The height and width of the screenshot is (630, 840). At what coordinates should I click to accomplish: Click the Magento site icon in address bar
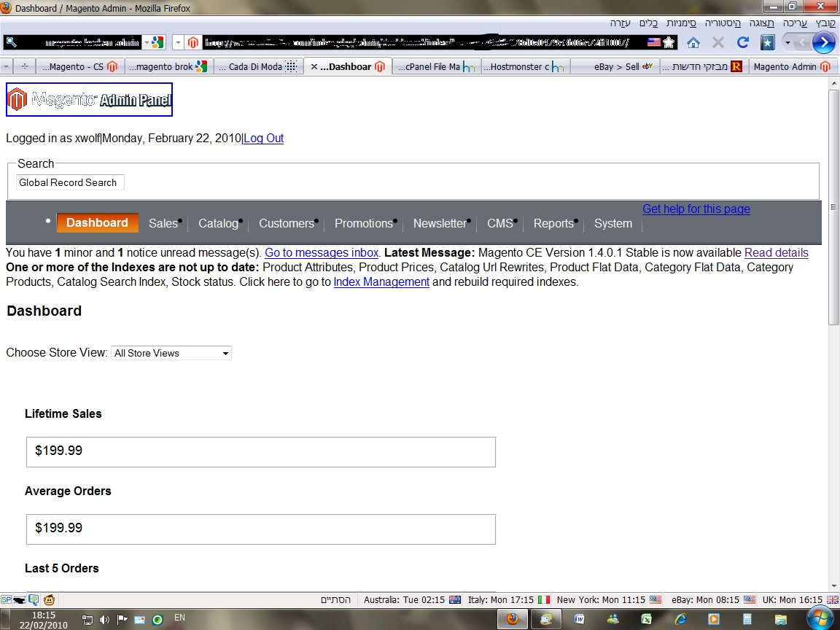[192, 42]
